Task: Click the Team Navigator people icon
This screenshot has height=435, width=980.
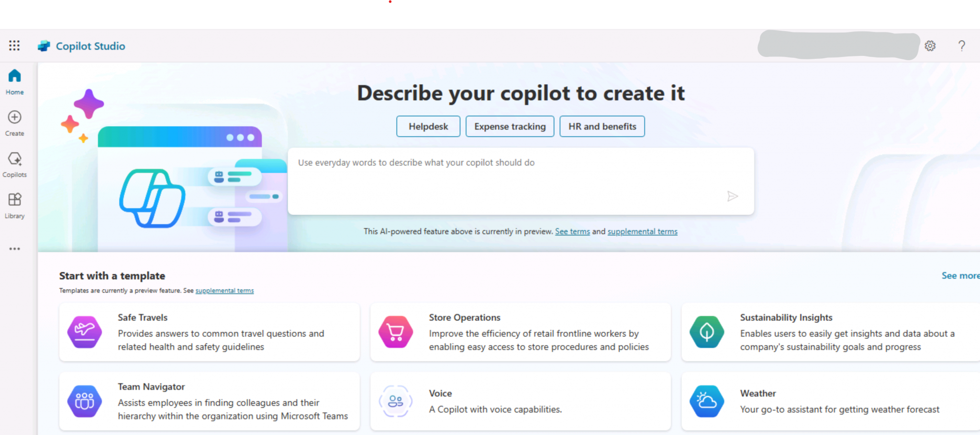Action: click(85, 401)
